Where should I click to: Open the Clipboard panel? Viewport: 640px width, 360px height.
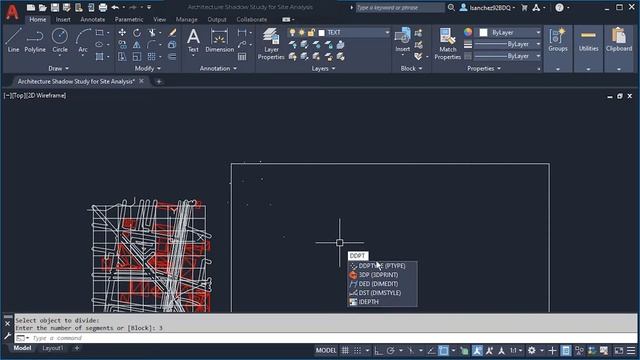619,48
